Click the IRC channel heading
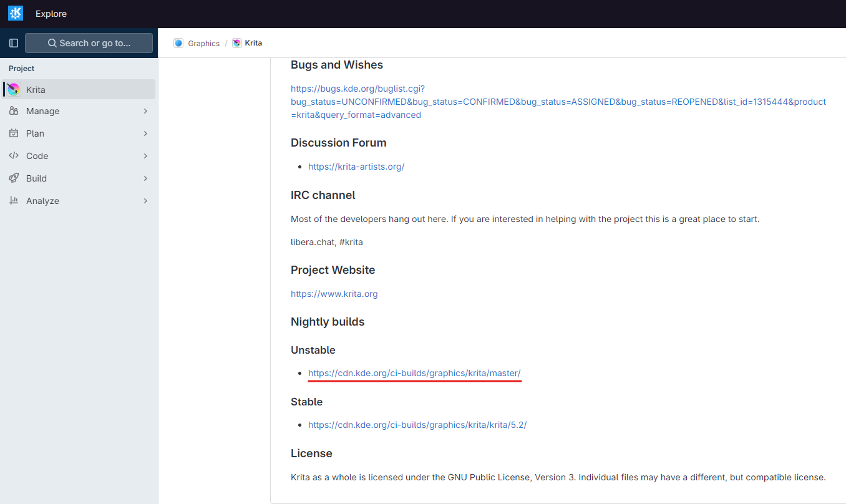The image size is (846, 504). click(x=323, y=195)
